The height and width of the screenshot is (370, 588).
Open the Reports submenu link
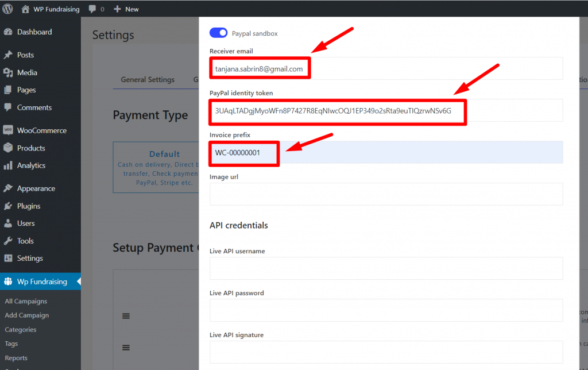click(x=16, y=358)
